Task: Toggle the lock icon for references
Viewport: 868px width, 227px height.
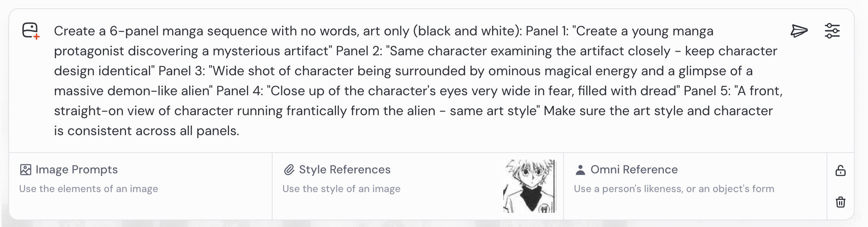Action: point(840,170)
